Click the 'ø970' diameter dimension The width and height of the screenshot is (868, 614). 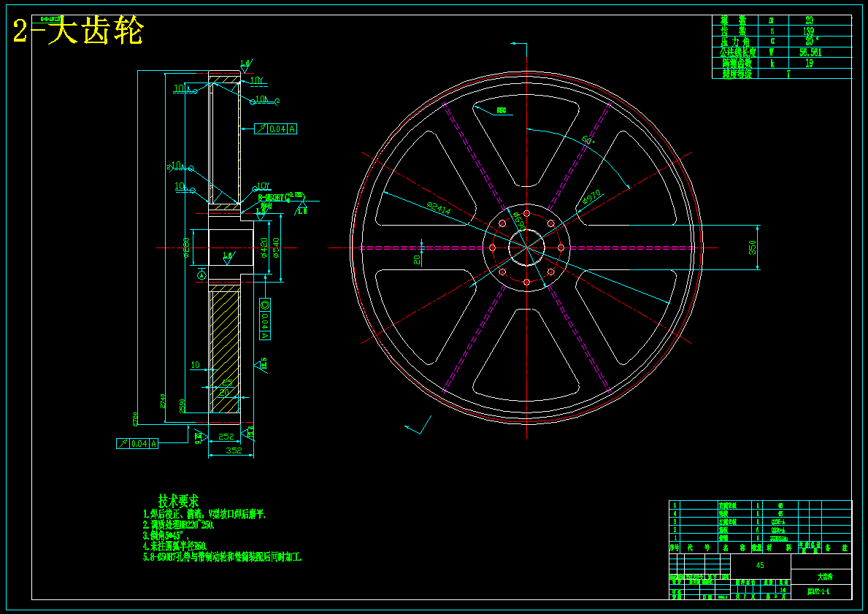(x=591, y=198)
